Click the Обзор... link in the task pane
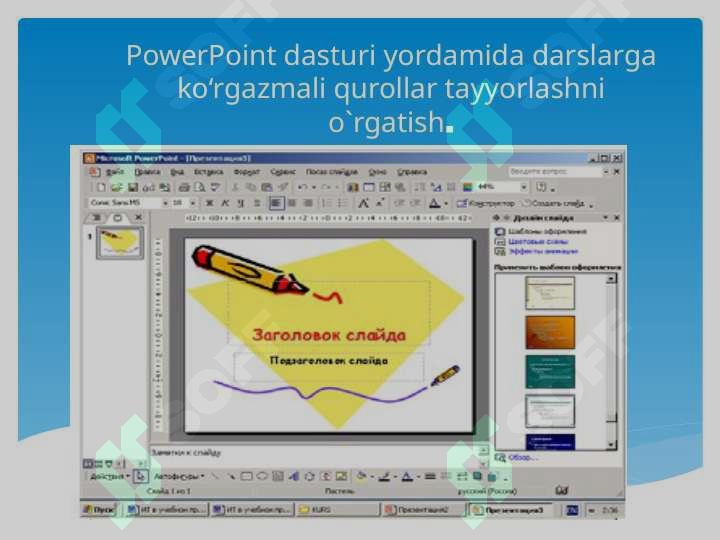Viewport: 720px width, 540px height. click(x=522, y=457)
